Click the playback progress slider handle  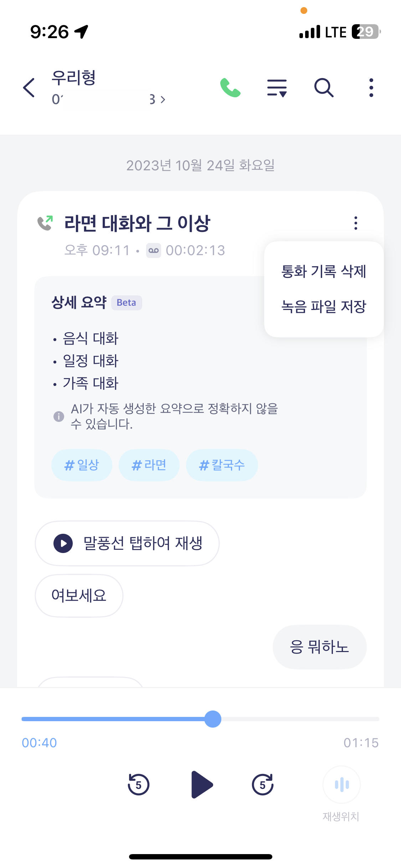[x=213, y=719]
